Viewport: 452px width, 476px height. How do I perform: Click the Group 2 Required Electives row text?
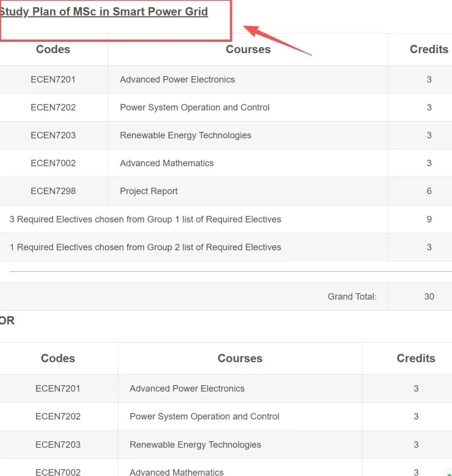[x=145, y=247]
